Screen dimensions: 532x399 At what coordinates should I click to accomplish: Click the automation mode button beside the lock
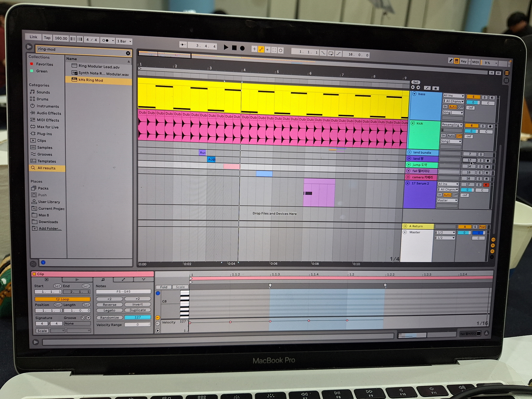click(x=427, y=88)
